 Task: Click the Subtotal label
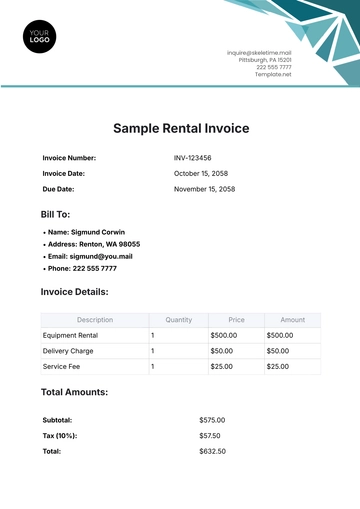(57, 420)
